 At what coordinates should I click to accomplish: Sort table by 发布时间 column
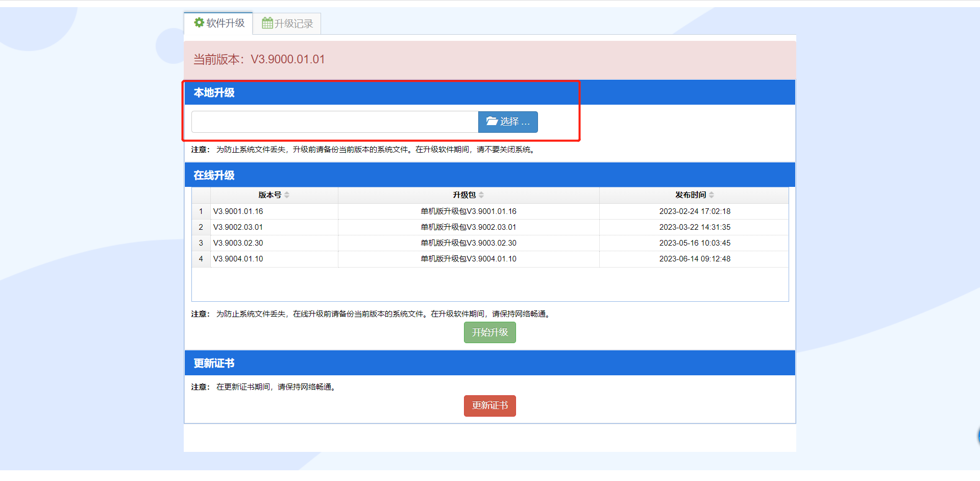[x=694, y=195]
